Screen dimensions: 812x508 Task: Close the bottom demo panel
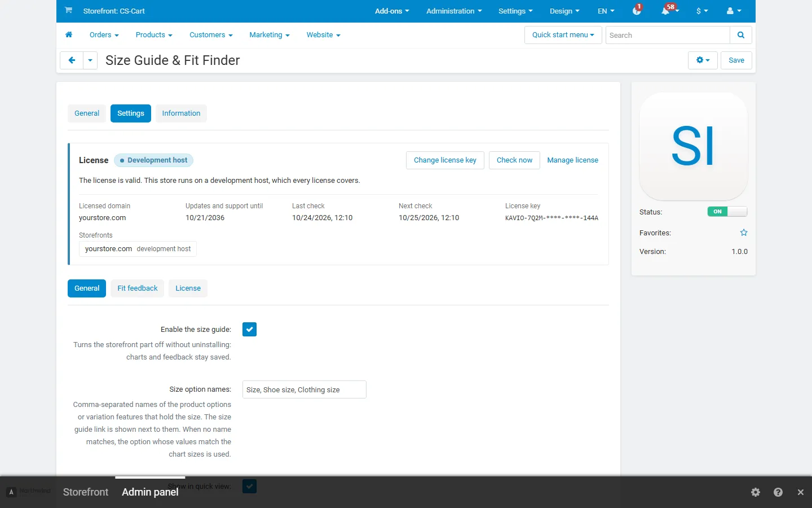coord(801,492)
